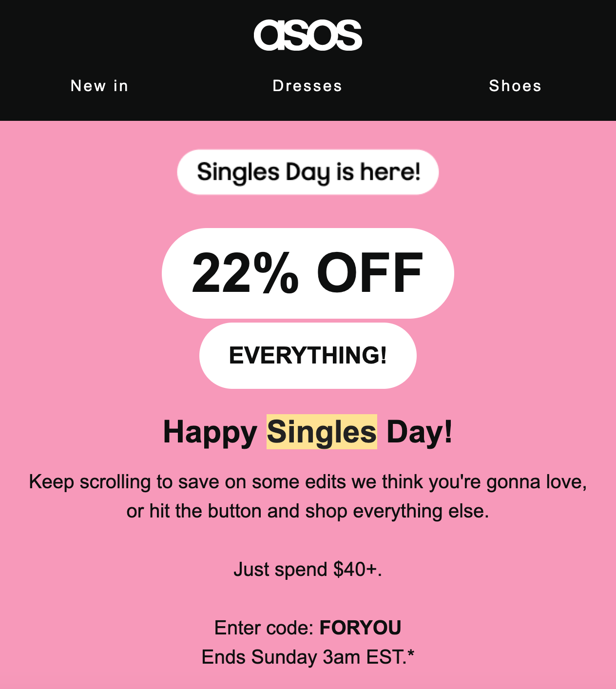Click the word 'Happy' in the heading
Viewport: 616px width, 689px height.
pyautogui.click(x=210, y=433)
